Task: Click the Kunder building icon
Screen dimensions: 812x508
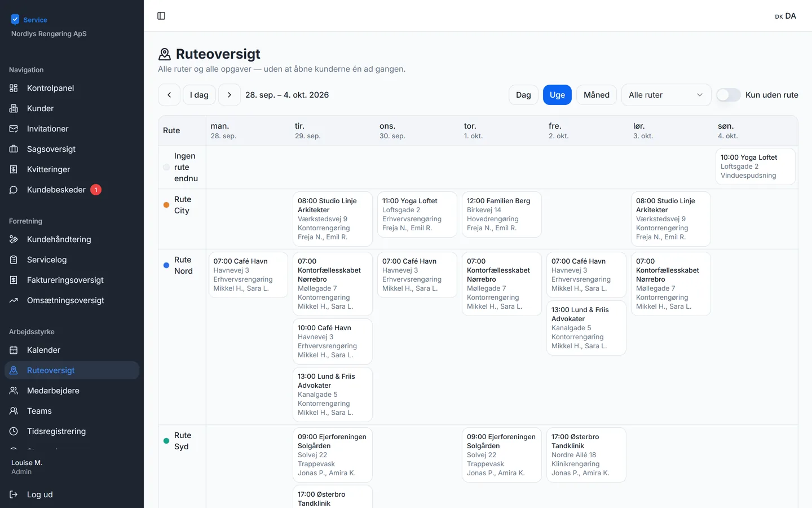Action: coord(14,108)
